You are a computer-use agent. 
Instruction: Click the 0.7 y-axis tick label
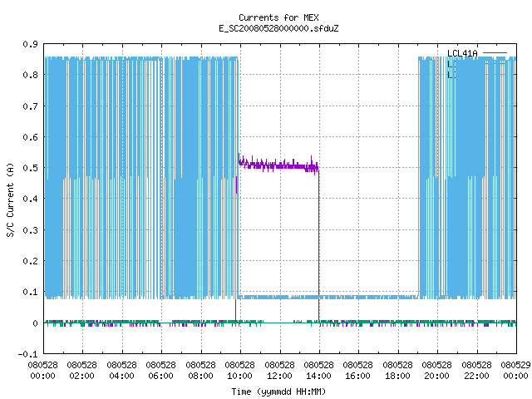pos(30,106)
